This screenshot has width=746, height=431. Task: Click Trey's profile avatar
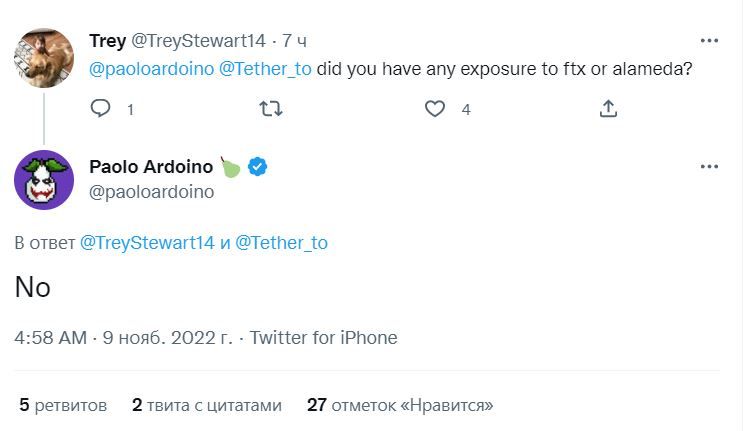coord(44,57)
